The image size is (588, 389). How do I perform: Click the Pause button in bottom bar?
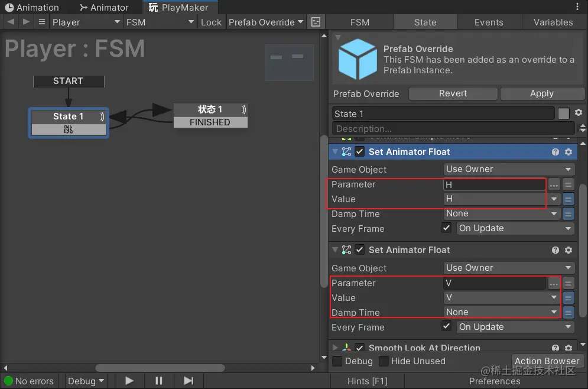pos(158,381)
